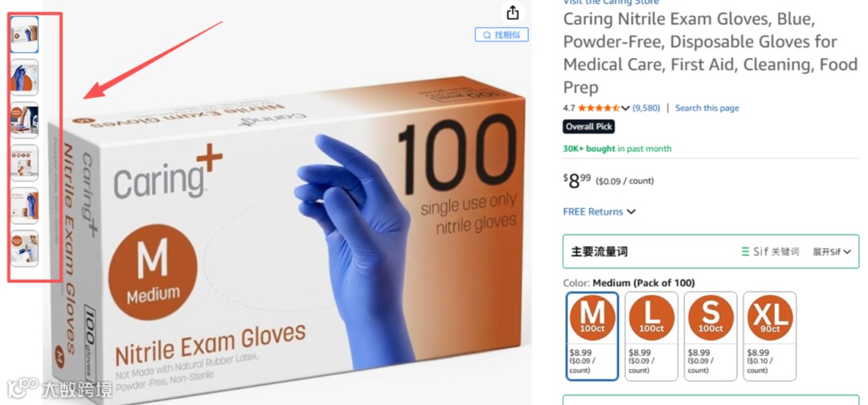Open rating breakdown chevron next to stars
Viewport: 868px width, 405px height.
pyautogui.click(x=625, y=108)
